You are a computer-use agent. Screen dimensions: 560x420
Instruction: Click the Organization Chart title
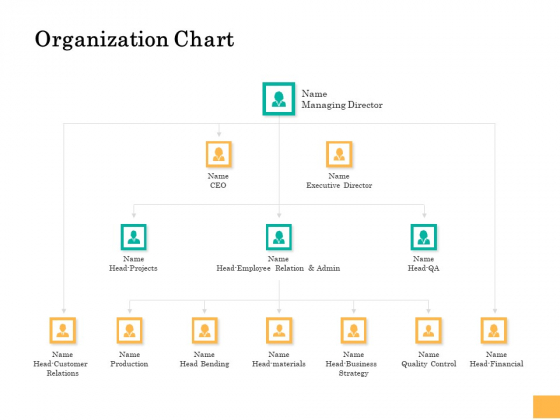134,39
